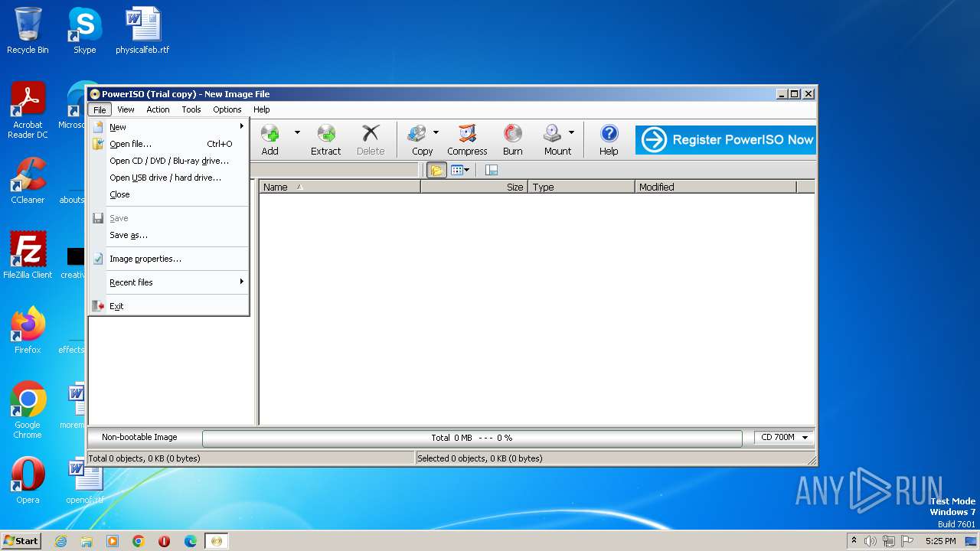Click the Opera taskbar icon
This screenshot has width=980, height=551.
pos(165,541)
